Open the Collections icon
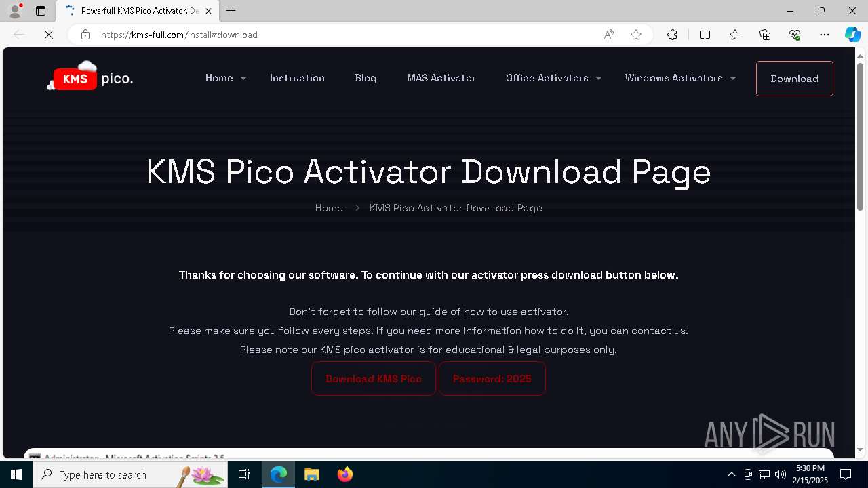The image size is (868, 488). [765, 35]
